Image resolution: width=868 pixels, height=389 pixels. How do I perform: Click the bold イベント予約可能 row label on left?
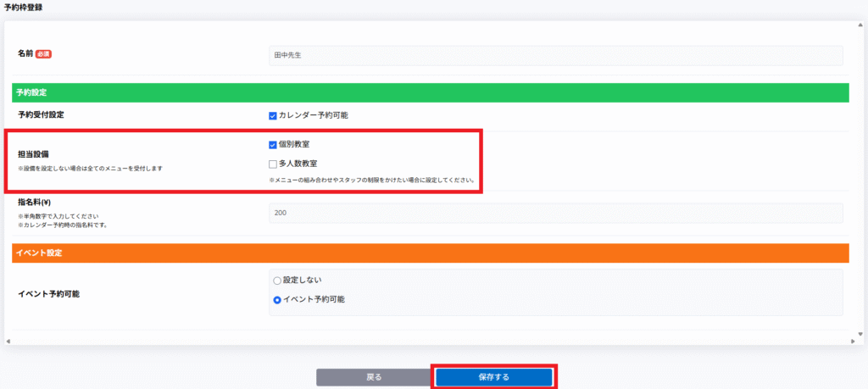54,294
